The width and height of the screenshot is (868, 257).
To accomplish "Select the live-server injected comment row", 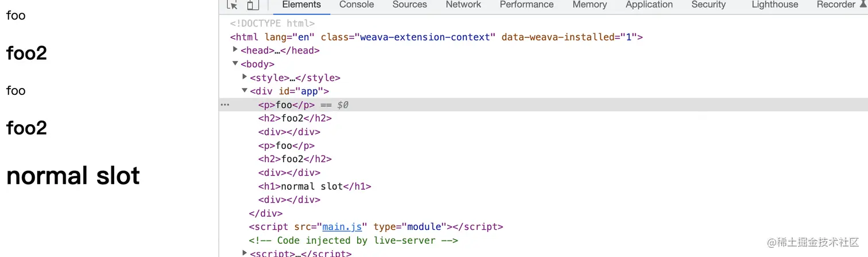I will pyautogui.click(x=353, y=240).
